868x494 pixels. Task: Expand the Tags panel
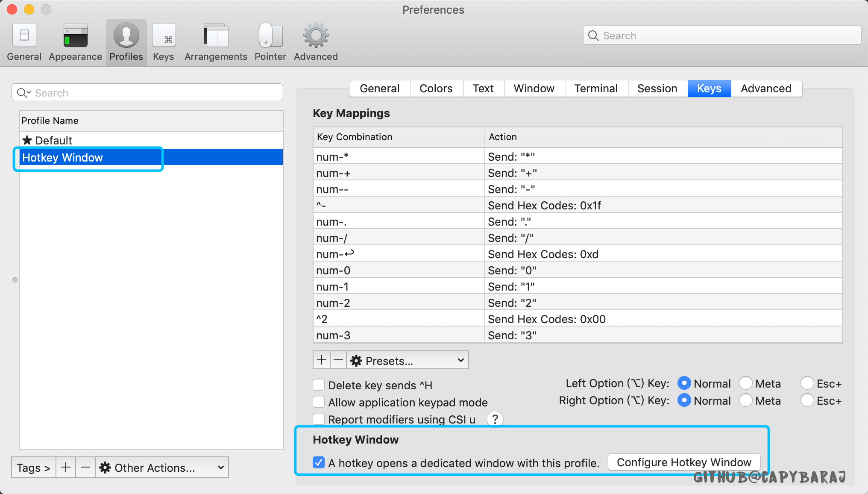point(33,468)
